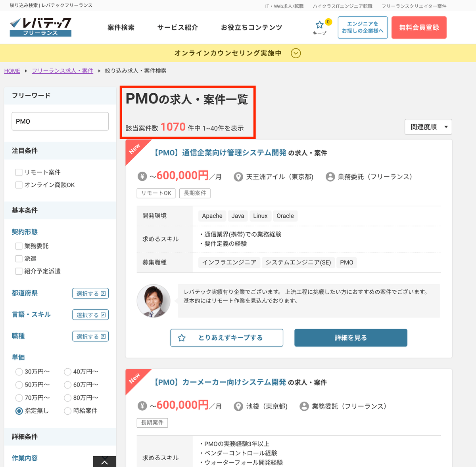This screenshot has width=476, height=467.
Task: Go to HOME breadcrumb
Action: pyautogui.click(x=12, y=71)
